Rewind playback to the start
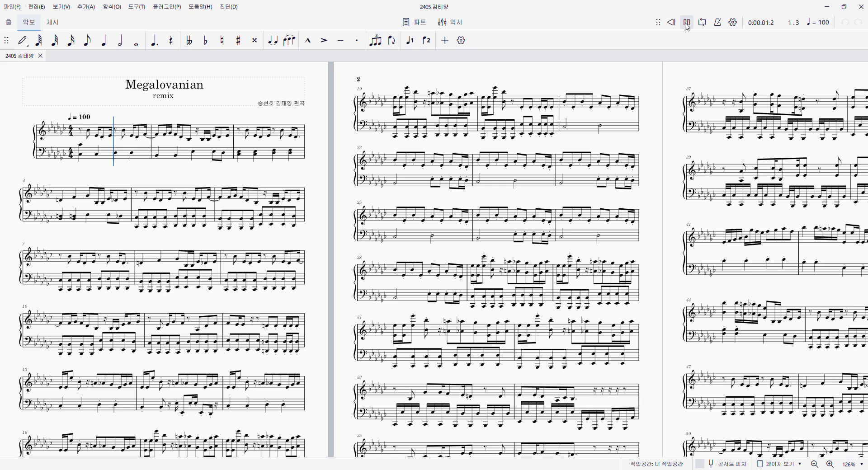 coord(671,22)
